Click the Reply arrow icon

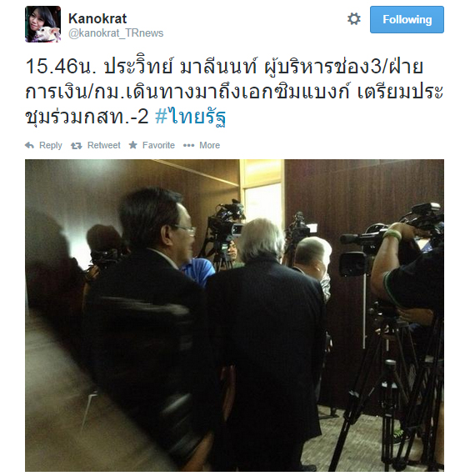coord(29,145)
